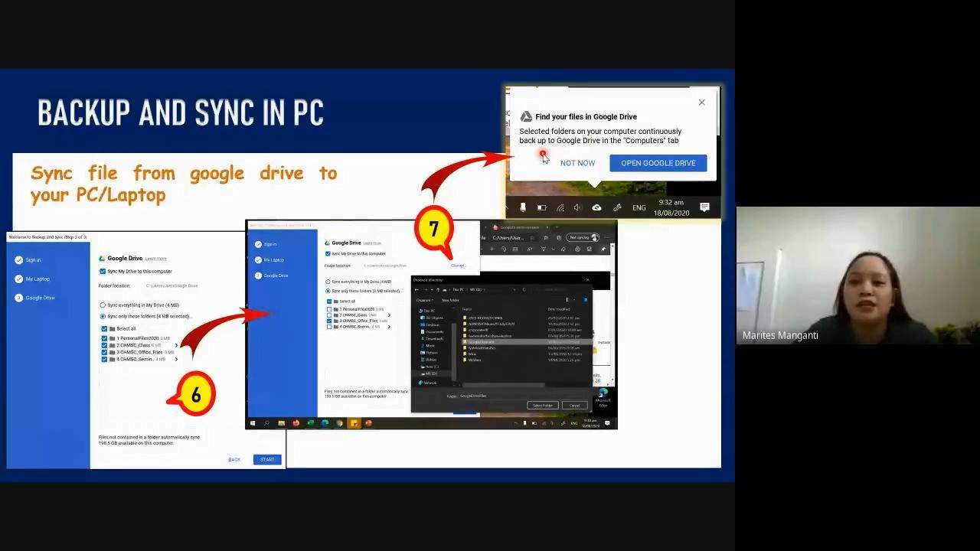The width and height of the screenshot is (980, 551).
Task: Select the Marites Manganti video thumbnail
Action: [x=858, y=275]
